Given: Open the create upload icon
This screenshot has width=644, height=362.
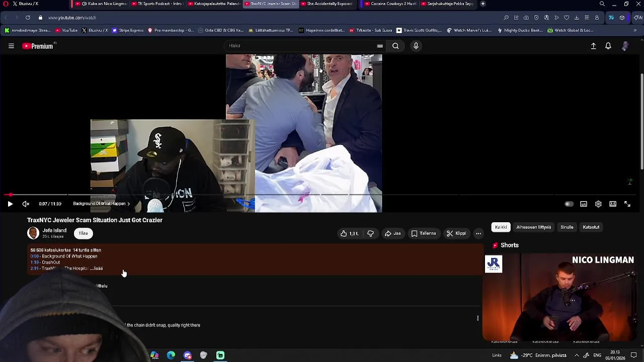Looking at the screenshot, I should click(x=593, y=46).
